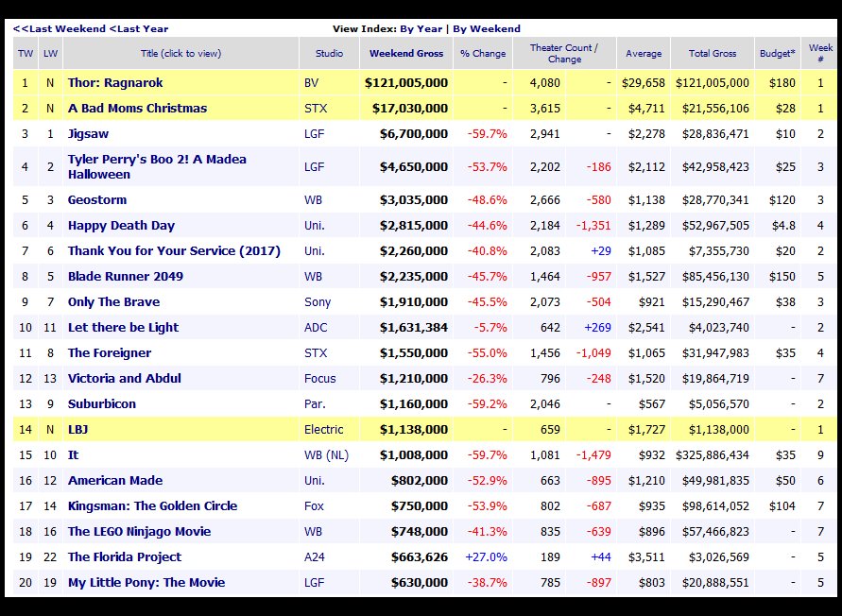The width and height of the screenshot is (842, 616).
Task: Click the Focus studio link
Action: [320, 379]
